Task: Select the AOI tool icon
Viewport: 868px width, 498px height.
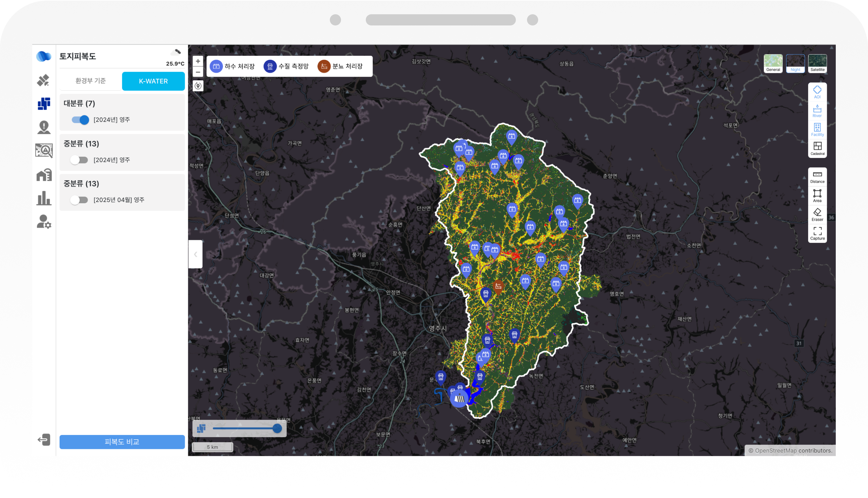Action: [817, 92]
